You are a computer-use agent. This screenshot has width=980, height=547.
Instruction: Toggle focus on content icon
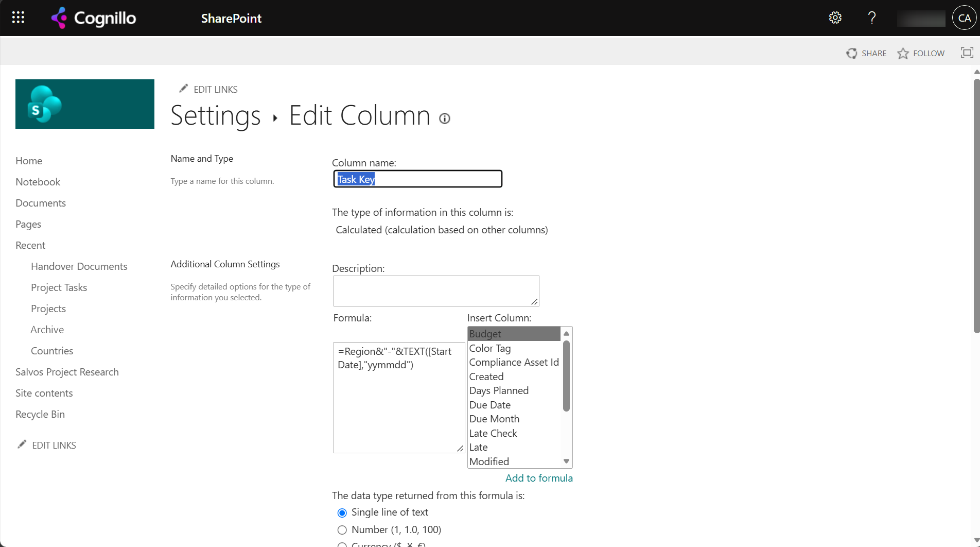(x=967, y=53)
